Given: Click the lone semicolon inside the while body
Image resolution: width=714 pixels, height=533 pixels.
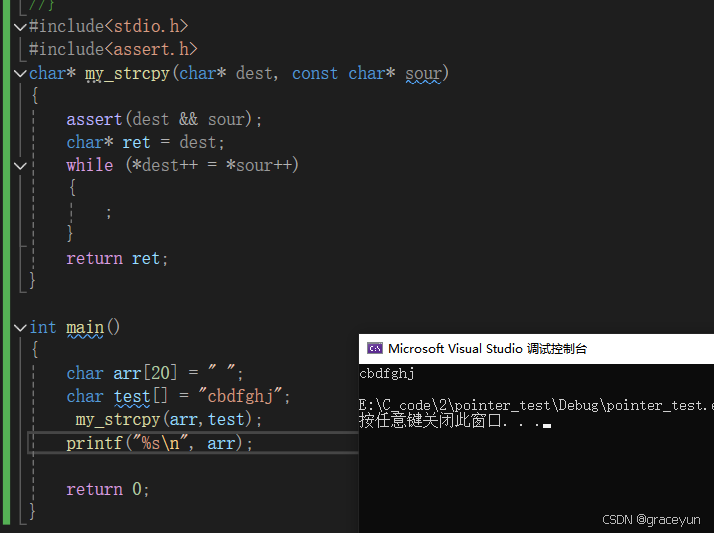Looking at the screenshot, I should click(108, 213).
